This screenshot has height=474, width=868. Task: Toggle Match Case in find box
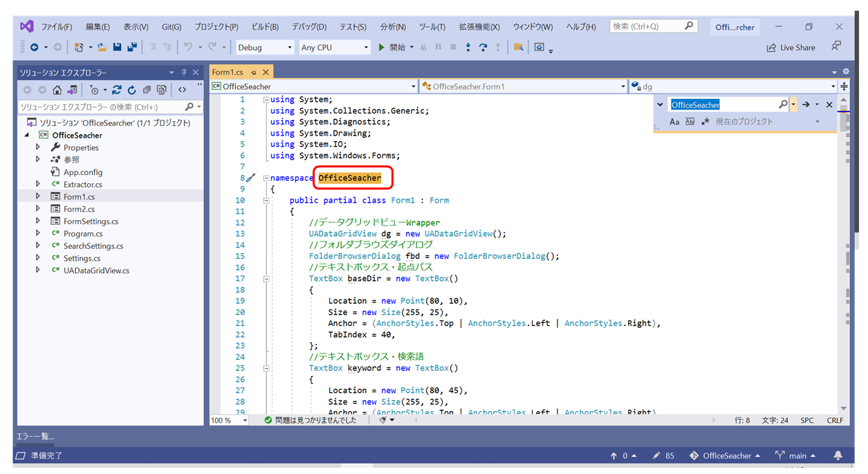pyautogui.click(x=675, y=122)
